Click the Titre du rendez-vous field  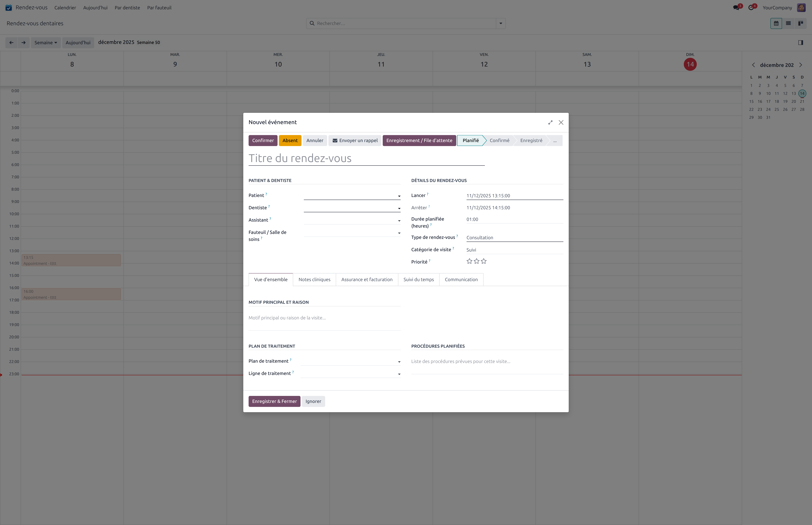pos(366,159)
